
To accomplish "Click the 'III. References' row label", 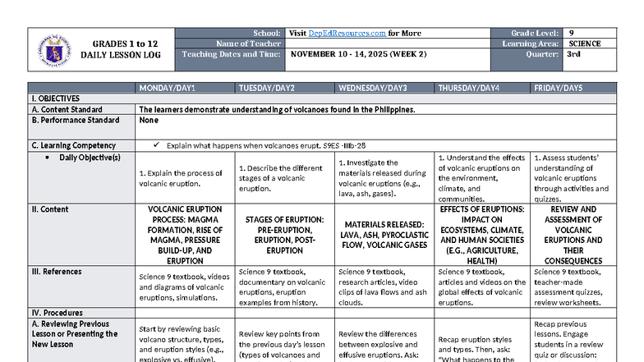I will click(x=81, y=286).
